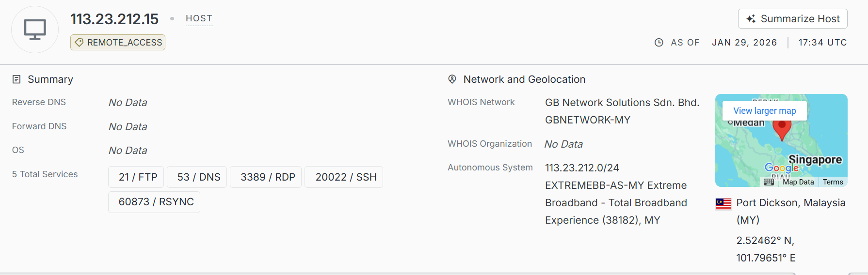Viewport: 868px width, 275px height.
Task: Click the Summary section document icon
Action: (16, 79)
